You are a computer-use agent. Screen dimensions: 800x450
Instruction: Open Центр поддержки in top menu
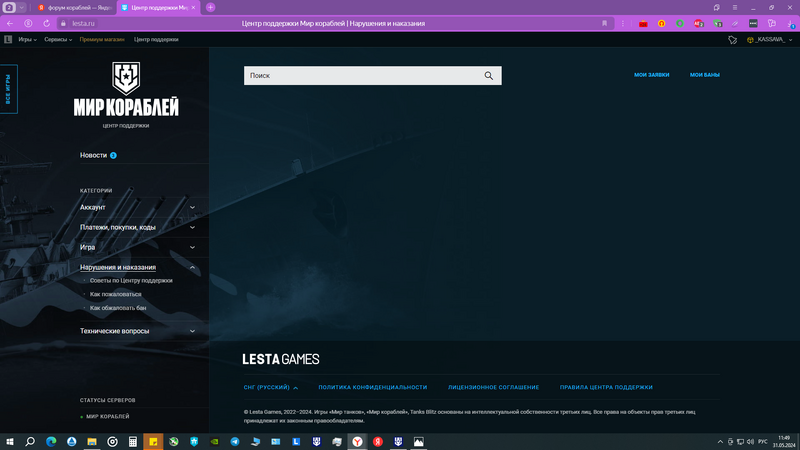tap(156, 39)
